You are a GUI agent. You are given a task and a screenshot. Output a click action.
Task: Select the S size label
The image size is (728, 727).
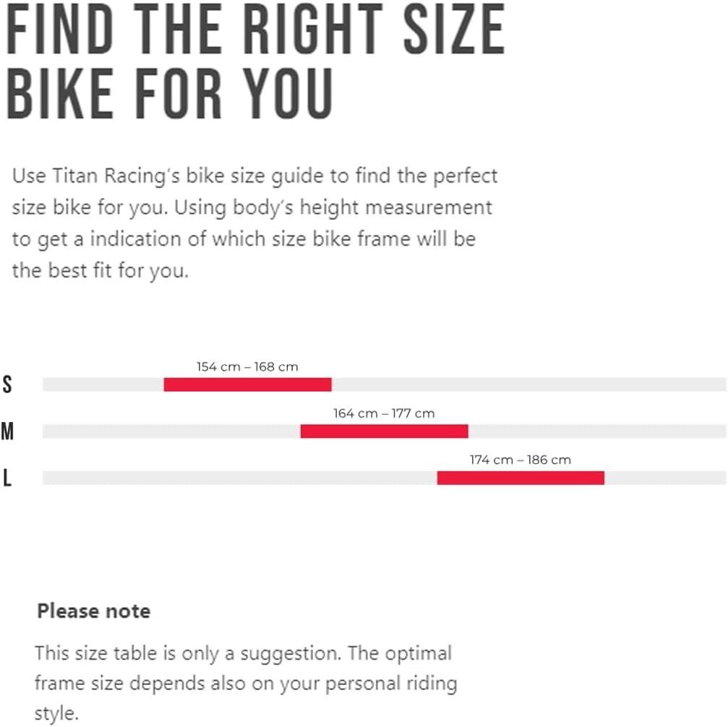[7, 384]
